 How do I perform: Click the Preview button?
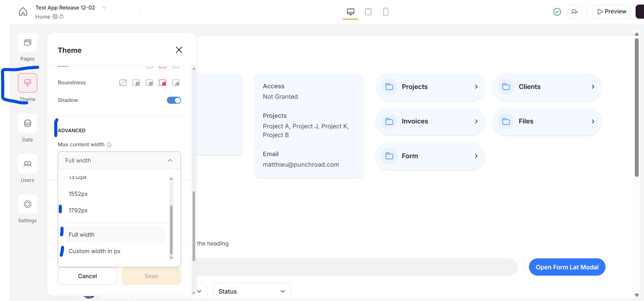pyautogui.click(x=611, y=12)
